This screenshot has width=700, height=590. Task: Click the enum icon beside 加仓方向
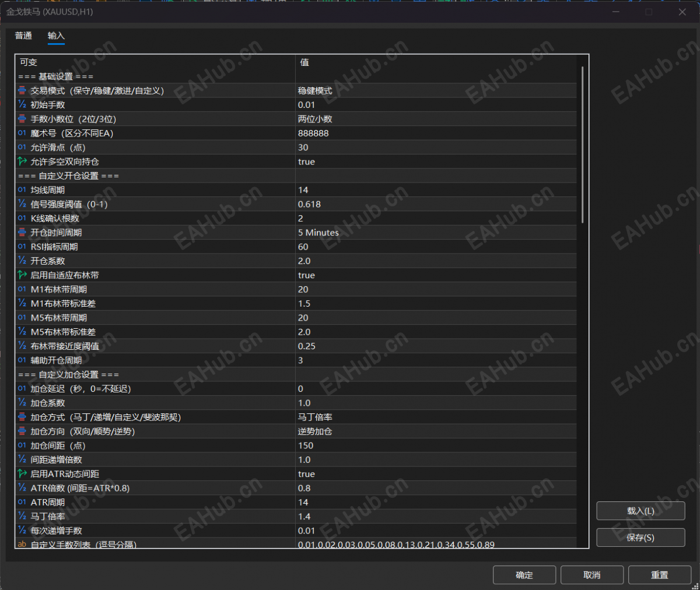[22, 431]
